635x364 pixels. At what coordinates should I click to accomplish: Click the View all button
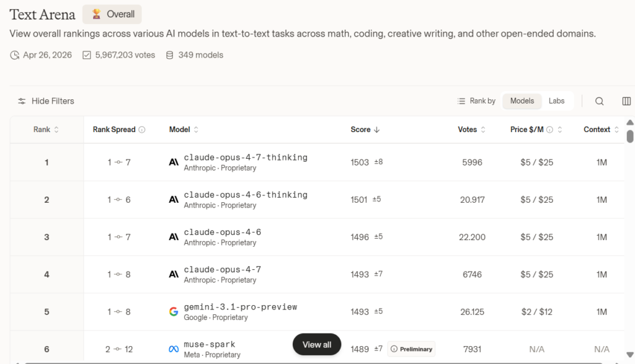point(317,345)
